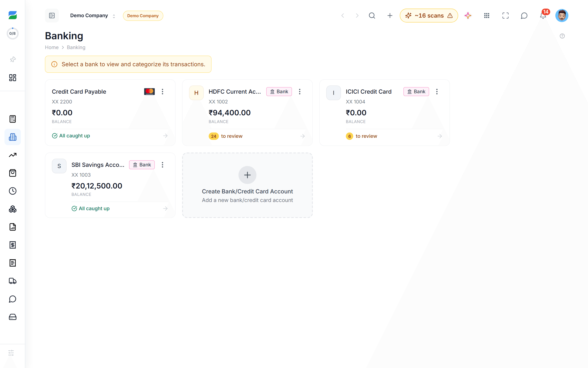Image resolution: width=588 pixels, height=368 pixels.
Task: Click the Banking breadcrumb
Action: pos(76,47)
